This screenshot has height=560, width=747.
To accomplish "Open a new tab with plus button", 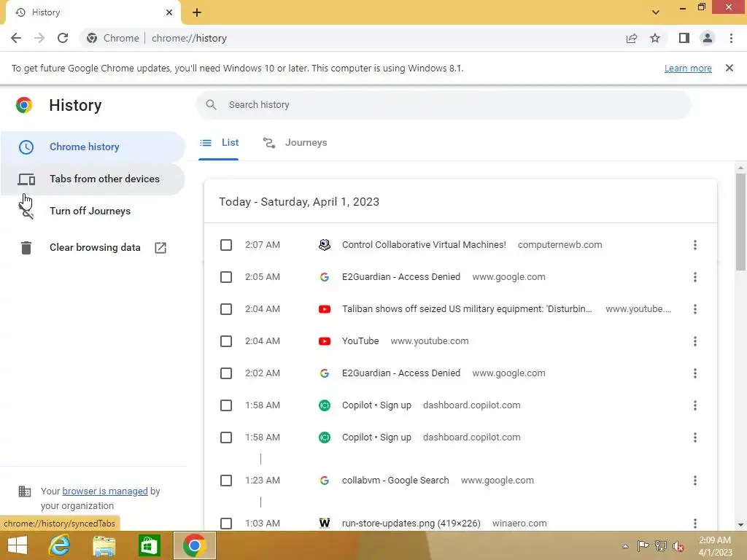I will [197, 12].
